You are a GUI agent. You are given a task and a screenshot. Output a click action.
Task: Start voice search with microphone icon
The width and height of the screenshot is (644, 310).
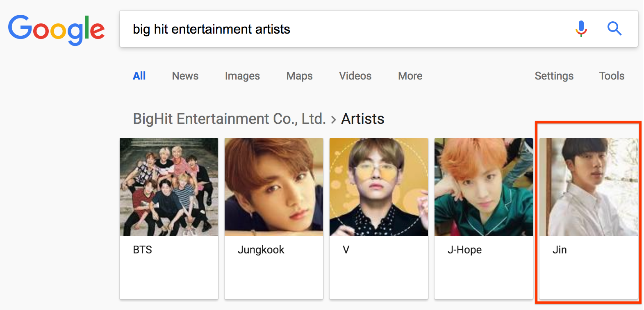(581, 29)
